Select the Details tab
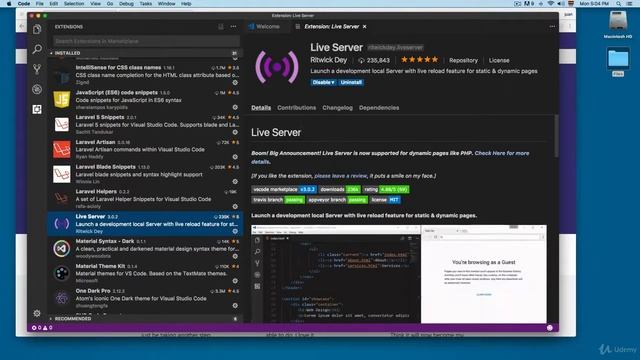The height and width of the screenshot is (360, 640). pos(261,108)
